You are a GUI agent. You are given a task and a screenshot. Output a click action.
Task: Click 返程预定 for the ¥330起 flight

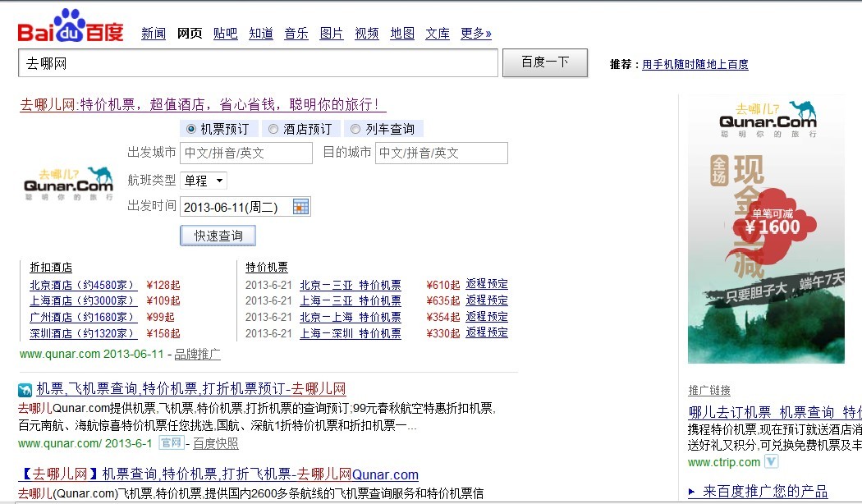coord(487,332)
